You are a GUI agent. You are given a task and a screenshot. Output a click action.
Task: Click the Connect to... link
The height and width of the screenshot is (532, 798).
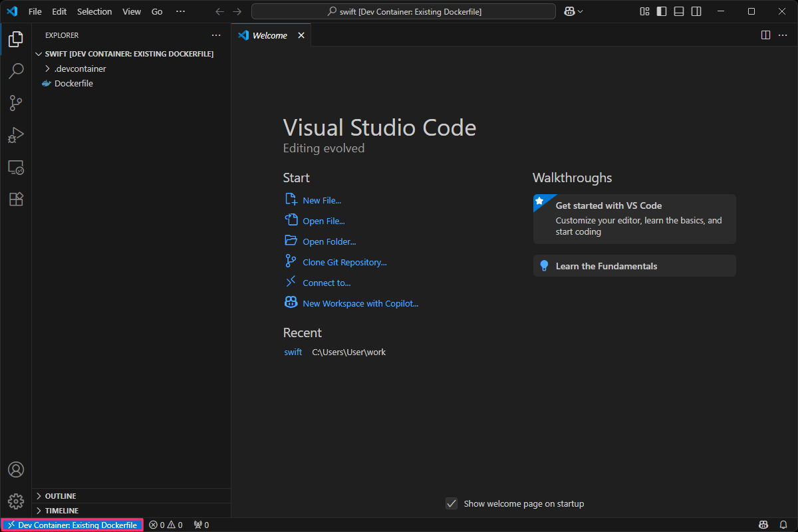point(327,283)
